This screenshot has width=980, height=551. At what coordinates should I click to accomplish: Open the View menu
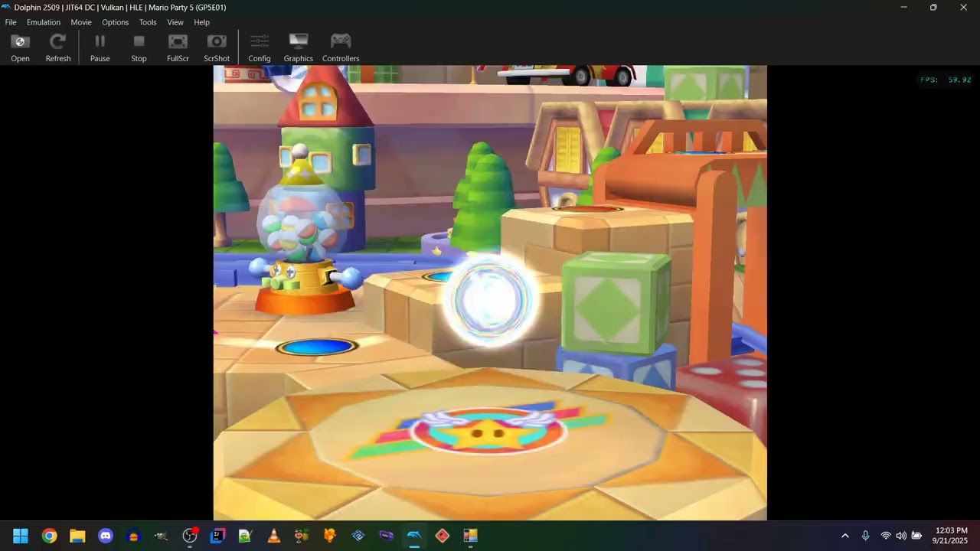click(x=175, y=22)
